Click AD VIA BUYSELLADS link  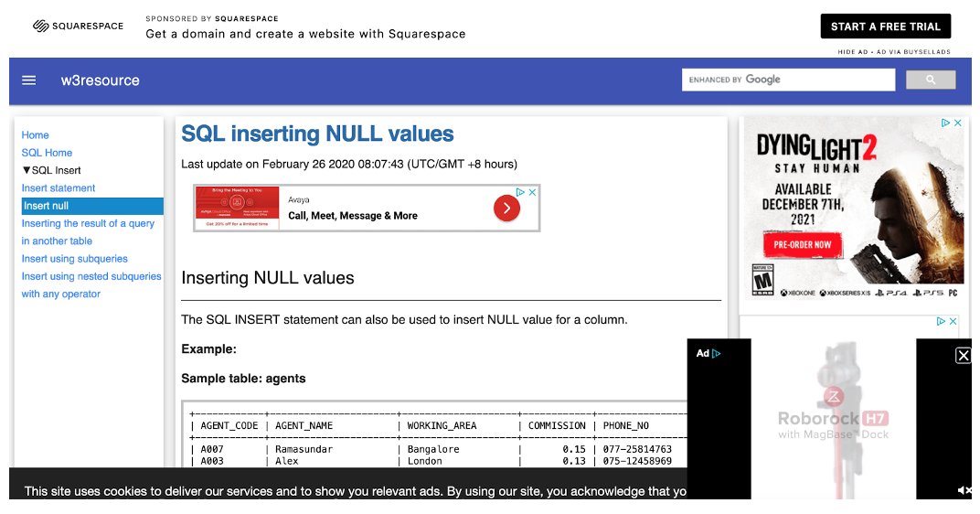click(913, 52)
